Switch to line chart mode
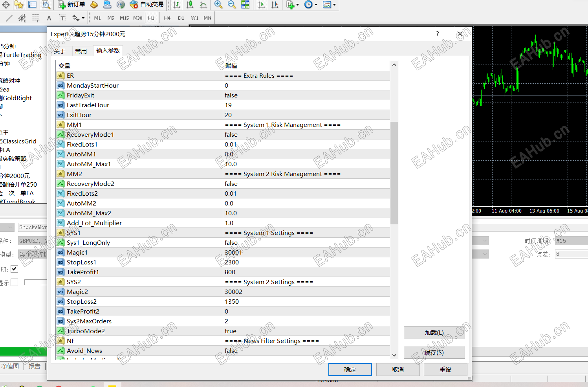The width and height of the screenshot is (588, 387). (203, 5)
